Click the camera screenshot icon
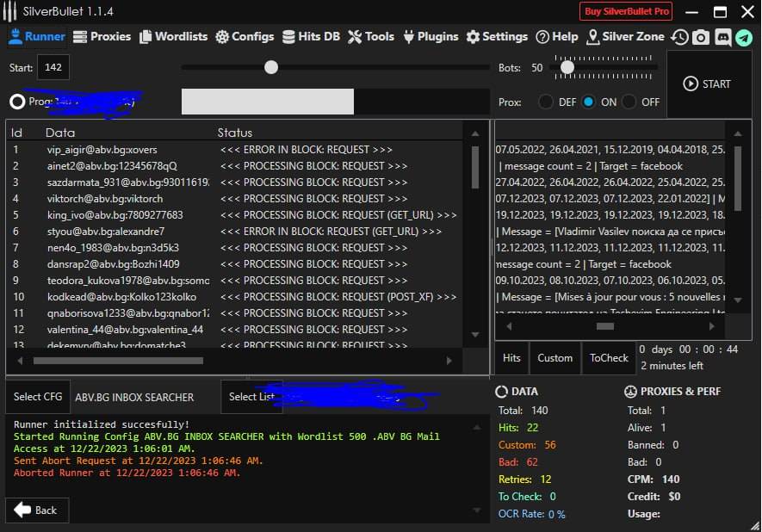The width and height of the screenshot is (762, 532). [702, 37]
